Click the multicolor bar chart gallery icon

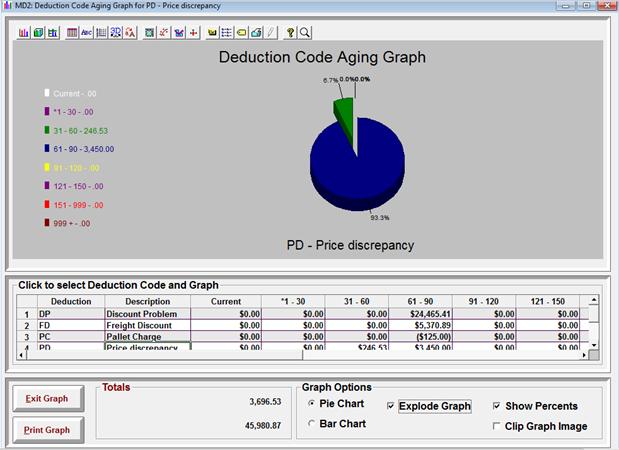24,32
